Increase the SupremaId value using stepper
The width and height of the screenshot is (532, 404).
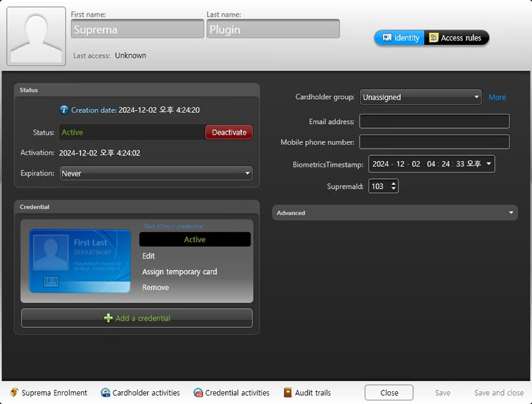[x=393, y=183]
